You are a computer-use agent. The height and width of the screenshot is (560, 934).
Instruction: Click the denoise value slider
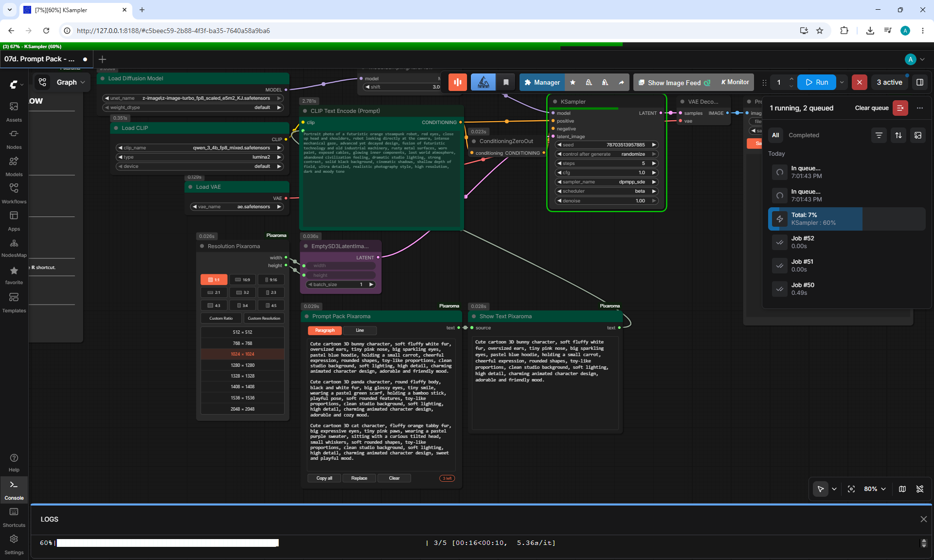(607, 200)
